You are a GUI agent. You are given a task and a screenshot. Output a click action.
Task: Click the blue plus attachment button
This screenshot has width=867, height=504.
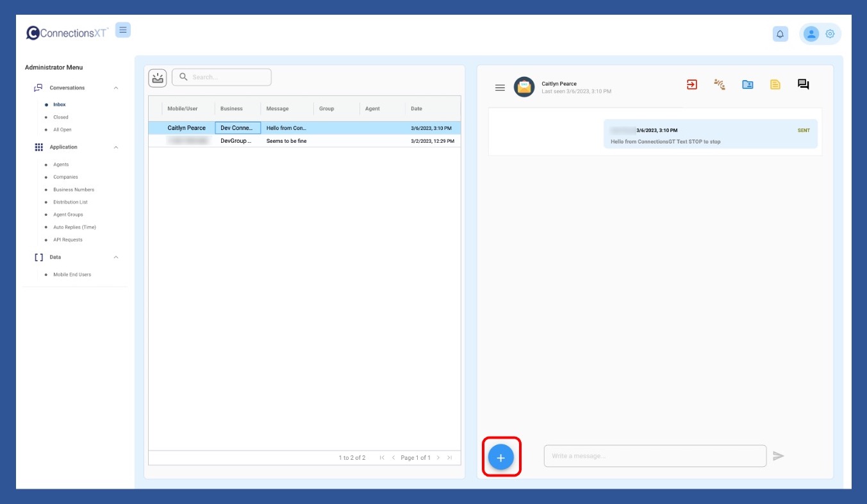tap(501, 457)
